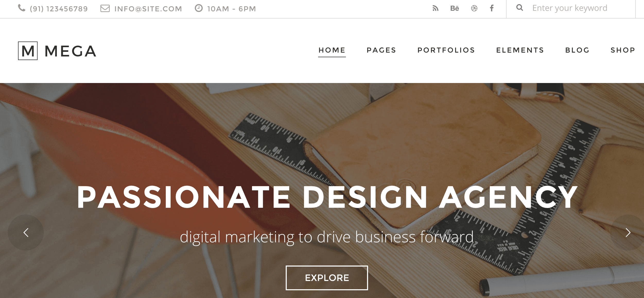Screen dimensions: 644x298
Task: Expand the Portfolios menu
Action: pos(446,50)
